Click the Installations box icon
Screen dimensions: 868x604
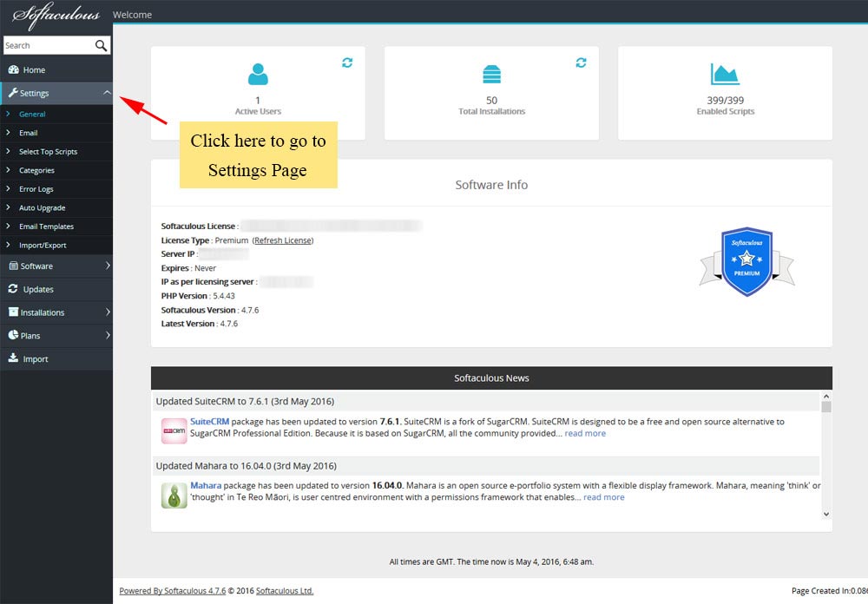(x=13, y=312)
